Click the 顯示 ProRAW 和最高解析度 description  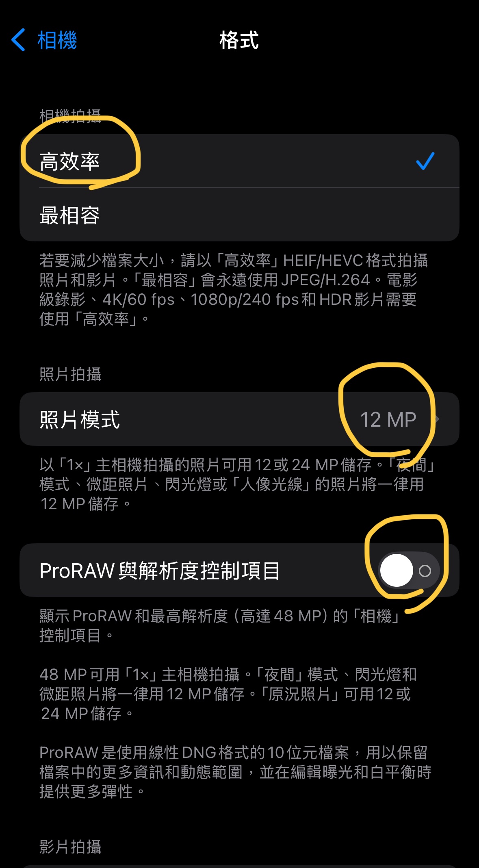click(219, 625)
